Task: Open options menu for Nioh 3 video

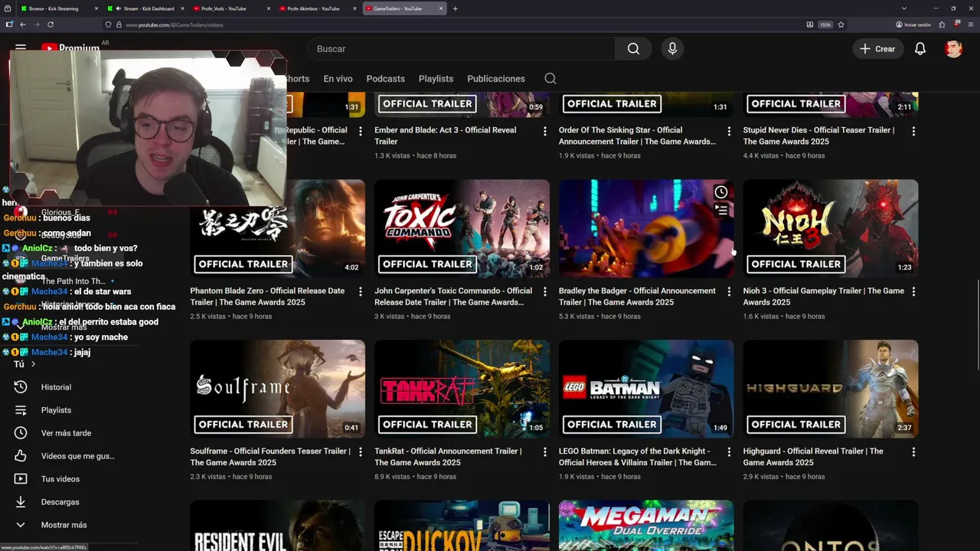Action: click(913, 292)
